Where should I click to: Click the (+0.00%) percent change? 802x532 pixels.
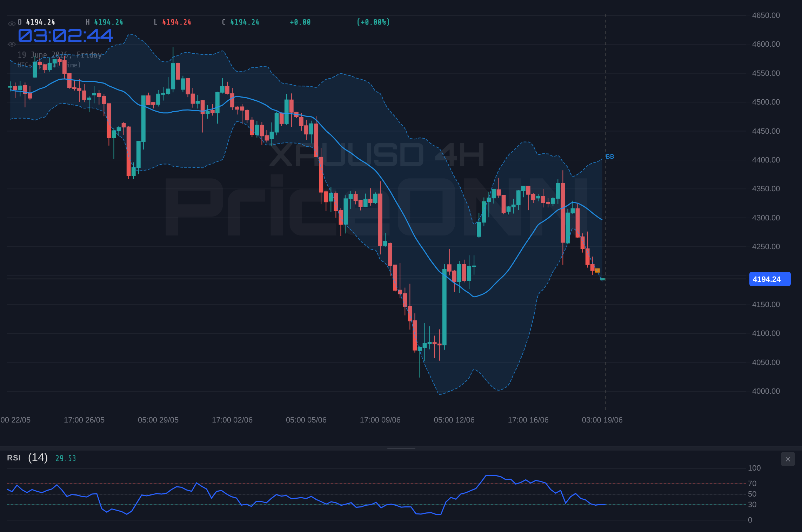coord(373,22)
